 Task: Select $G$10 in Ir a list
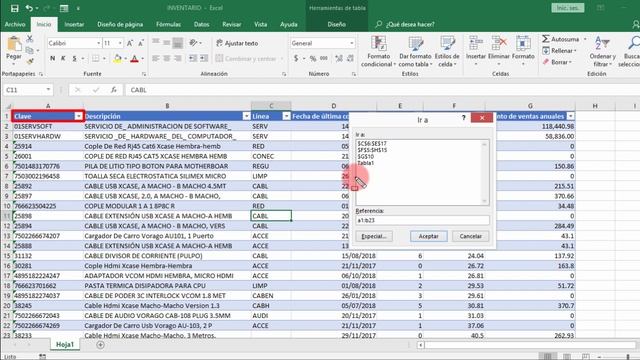[366, 157]
